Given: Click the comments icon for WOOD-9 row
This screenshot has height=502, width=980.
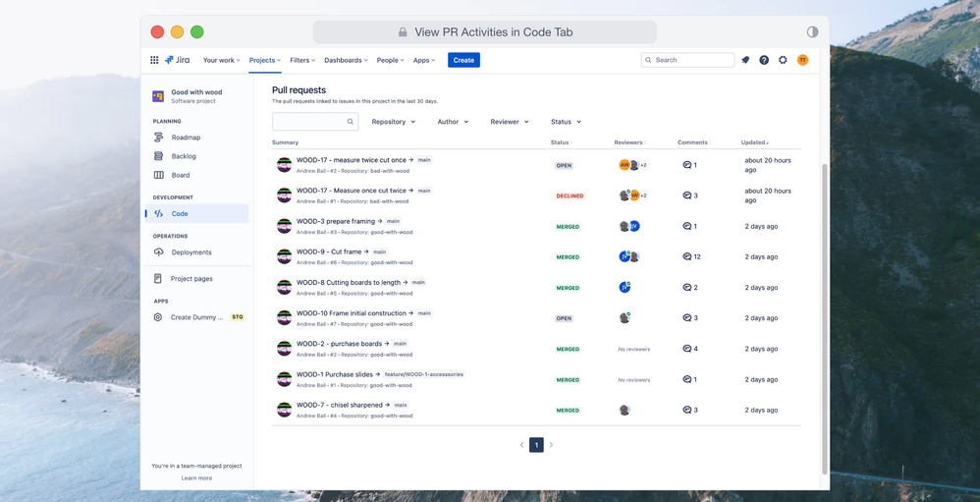Looking at the screenshot, I should [686, 256].
